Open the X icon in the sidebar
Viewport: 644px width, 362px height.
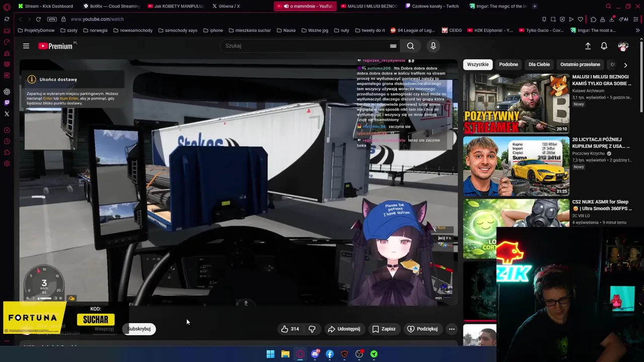pos(7,114)
